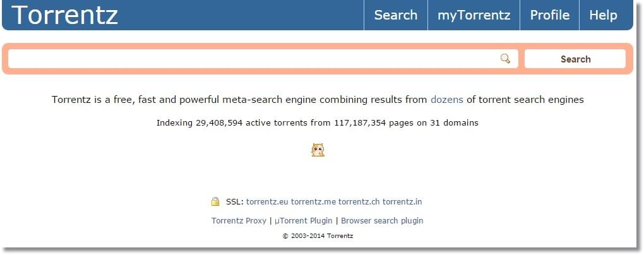Viewport: 644px width, 255px height.
Task: Focus the torrent search input field
Action: 263,59
